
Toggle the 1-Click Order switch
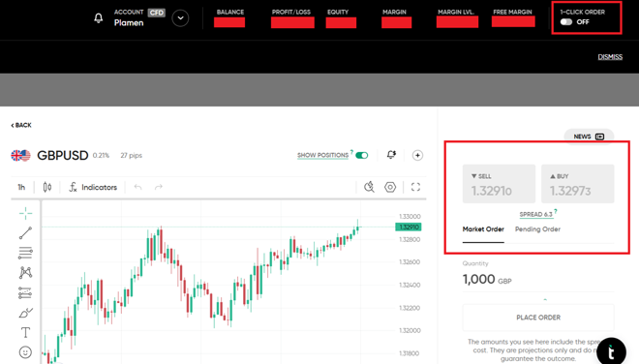point(566,22)
